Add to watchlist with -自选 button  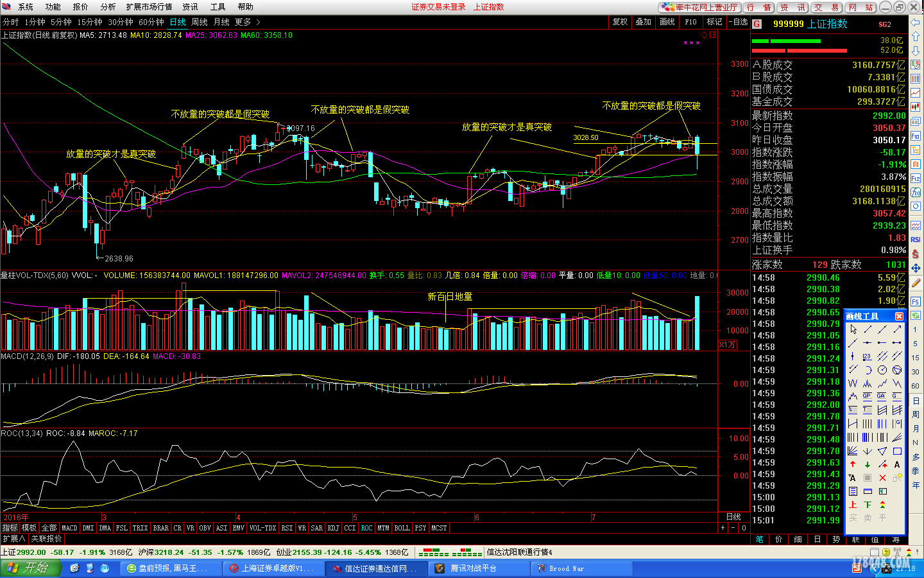[740, 22]
